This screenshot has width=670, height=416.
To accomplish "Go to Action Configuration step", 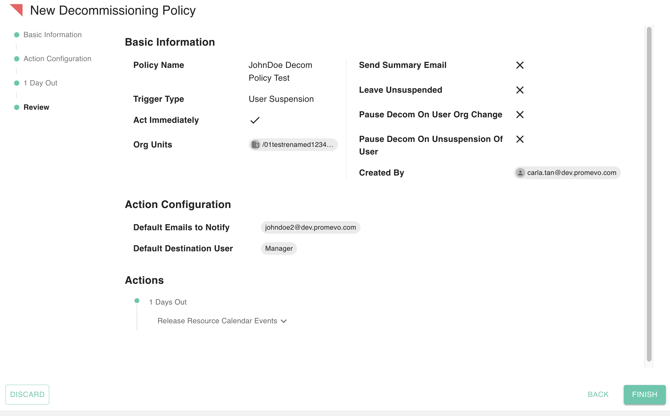I will pos(57,59).
